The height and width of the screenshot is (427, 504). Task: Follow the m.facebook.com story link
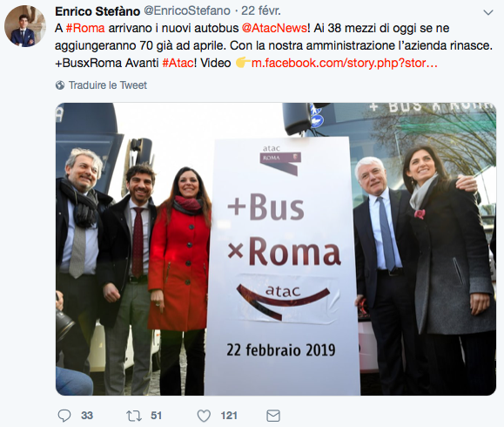point(344,63)
